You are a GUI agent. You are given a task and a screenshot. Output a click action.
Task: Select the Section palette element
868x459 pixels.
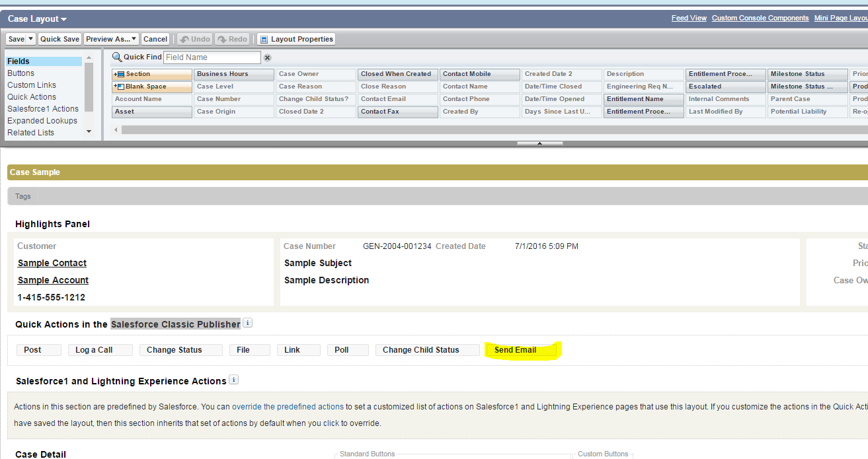[151, 75]
